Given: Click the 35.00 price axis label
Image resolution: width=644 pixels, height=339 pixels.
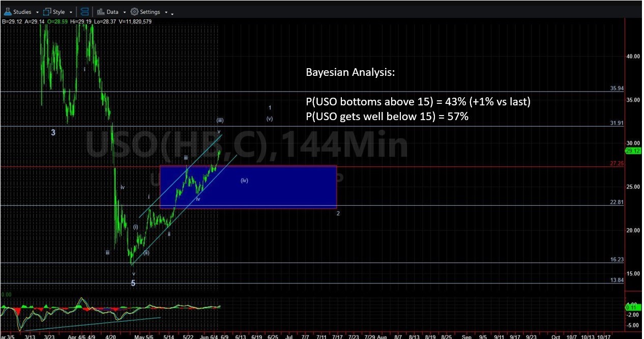Looking at the screenshot, I should [x=634, y=100].
